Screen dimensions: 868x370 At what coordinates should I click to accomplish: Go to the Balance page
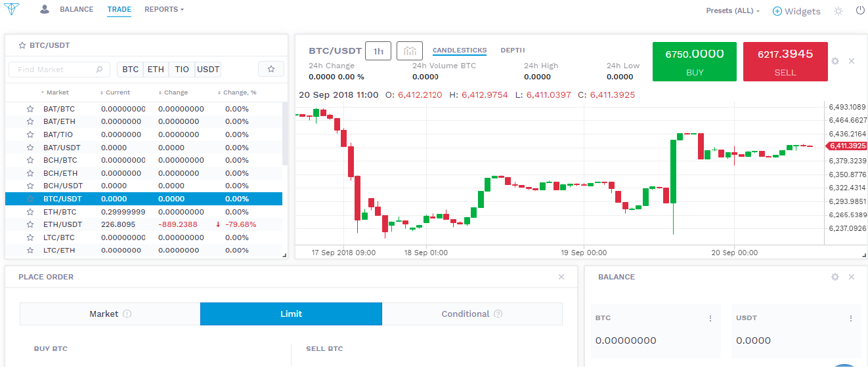(76, 10)
